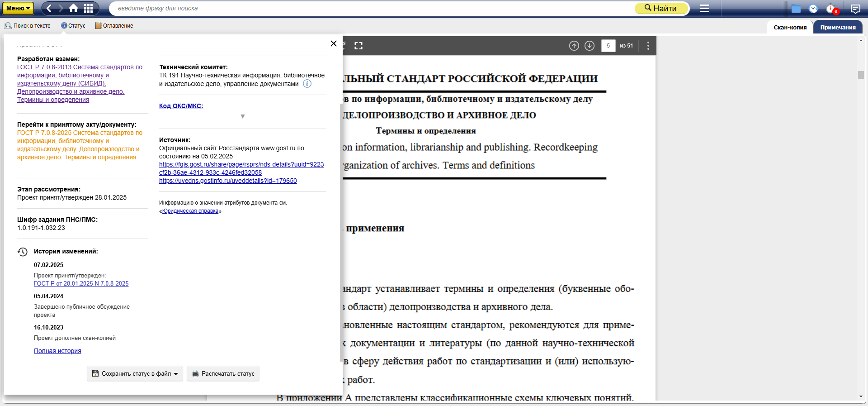Go forward with the right arrow
868x406 pixels.
tap(61, 8)
